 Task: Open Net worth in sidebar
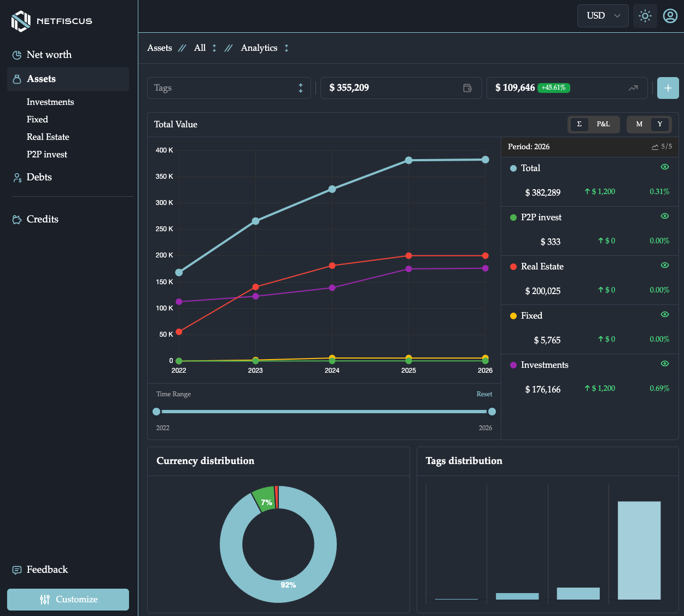pyautogui.click(x=49, y=55)
